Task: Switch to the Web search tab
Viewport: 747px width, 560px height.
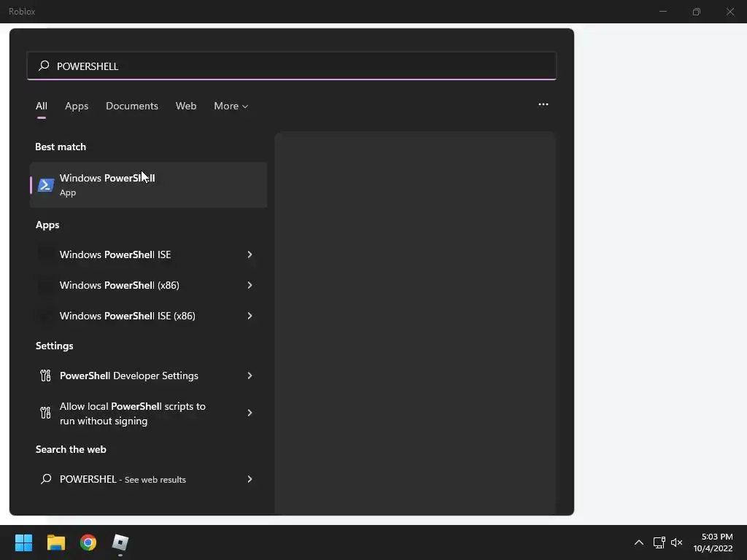Action: [x=186, y=106]
